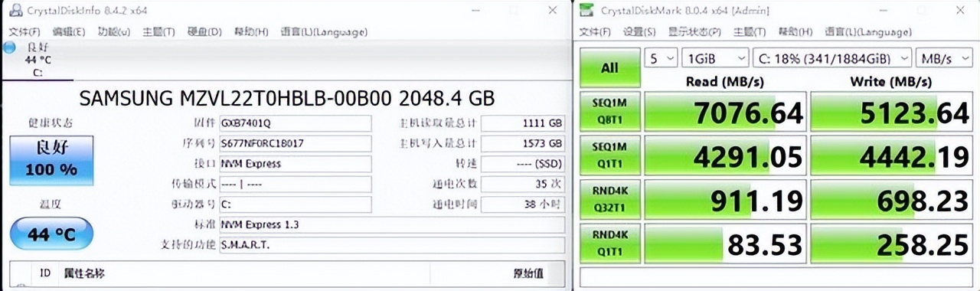Click transfer mode field
The height and width of the screenshot is (291, 980).
pos(296,184)
